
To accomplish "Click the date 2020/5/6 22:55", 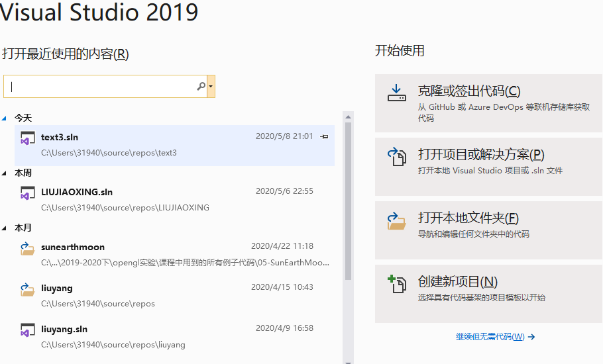I will coord(284,191).
